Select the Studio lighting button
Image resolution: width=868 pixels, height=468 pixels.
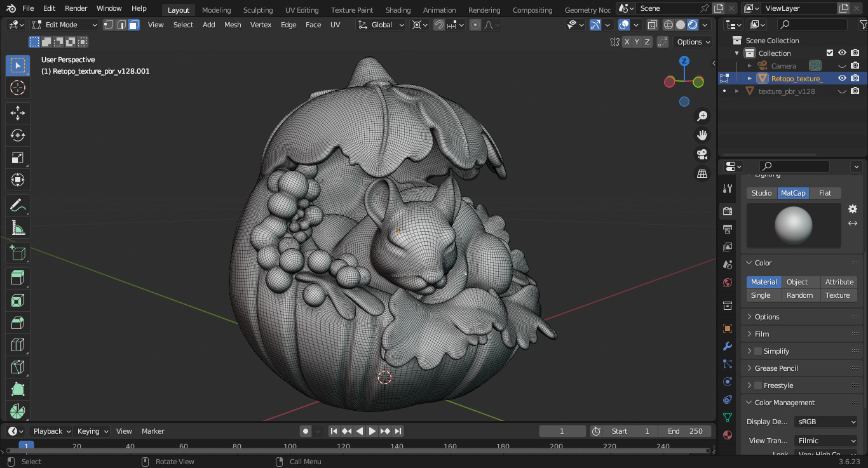pyautogui.click(x=761, y=193)
